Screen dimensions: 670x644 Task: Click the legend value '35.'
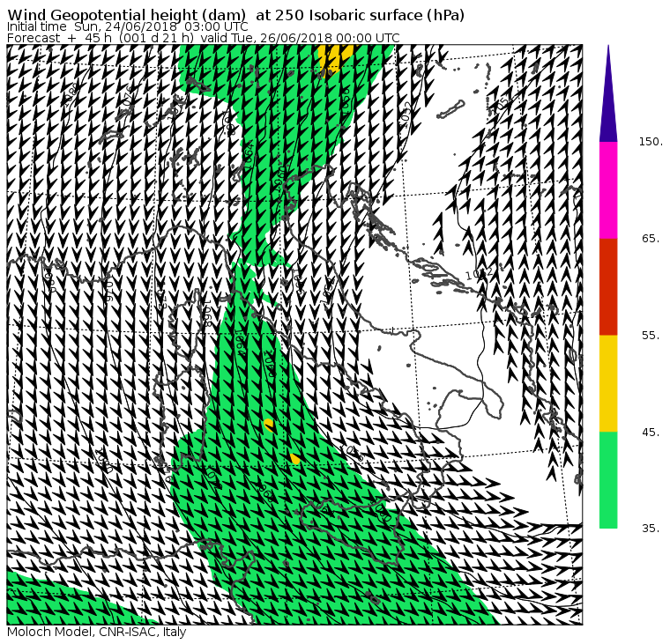pyautogui.click(x=651, y=529)
